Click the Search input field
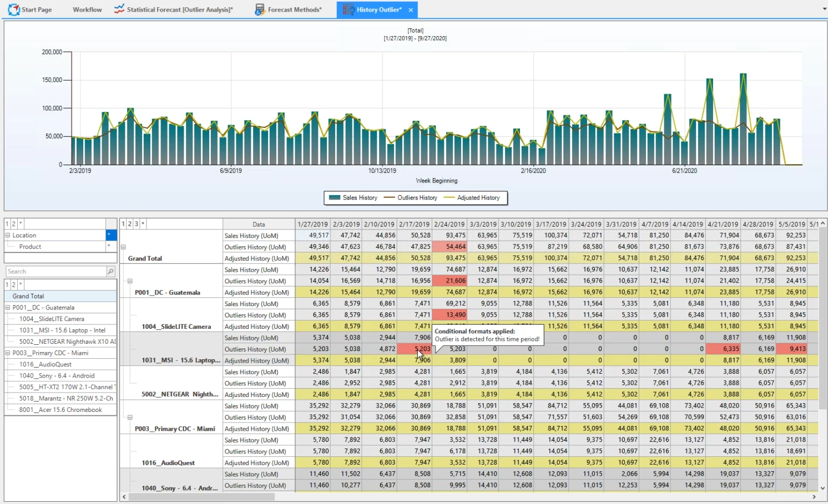828x504 pixels. tap(56, 272)
